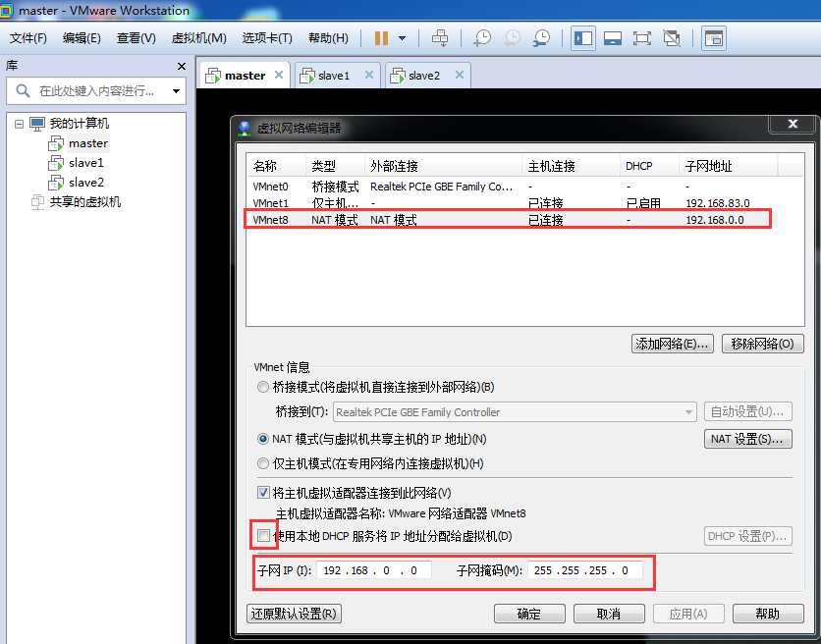
Task: Open the 查看(V) menu
Action: pos(137,38)
